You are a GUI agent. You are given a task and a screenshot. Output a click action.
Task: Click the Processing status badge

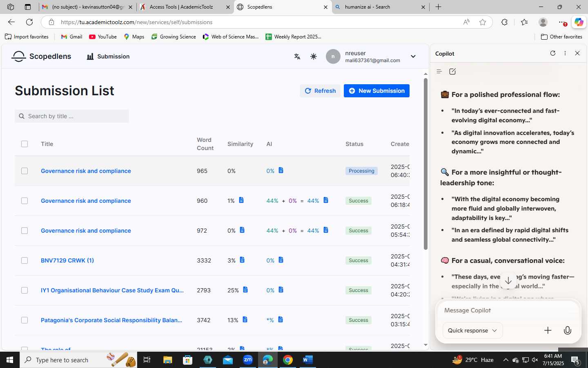click(361, 171)
